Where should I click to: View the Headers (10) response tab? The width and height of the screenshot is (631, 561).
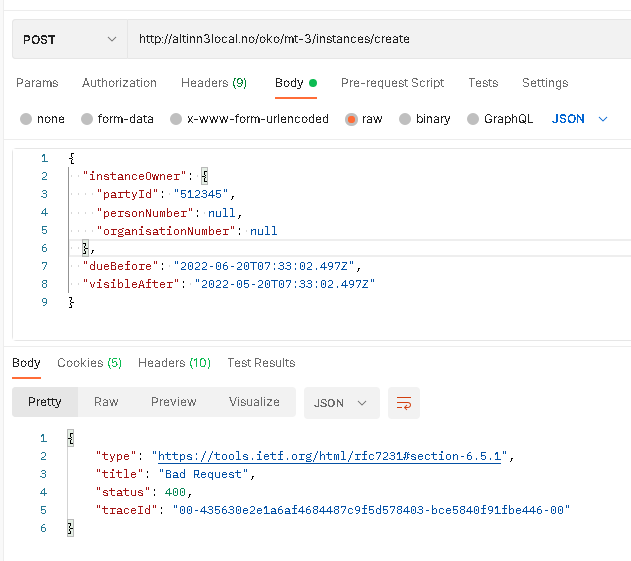(x=174, y=363)
